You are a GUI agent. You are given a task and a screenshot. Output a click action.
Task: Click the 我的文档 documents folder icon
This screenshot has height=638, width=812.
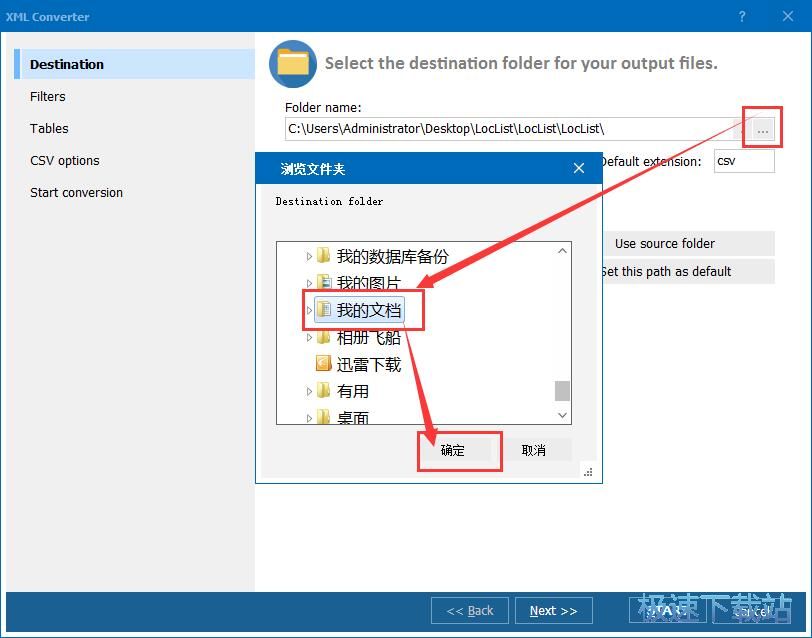tap(324, 309)
